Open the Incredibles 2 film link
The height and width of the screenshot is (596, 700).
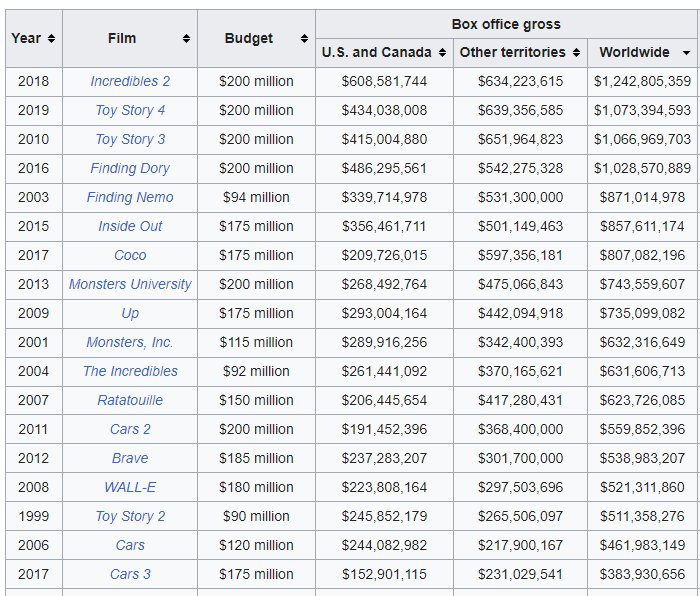pyautogui.click(x=130, y=81)
